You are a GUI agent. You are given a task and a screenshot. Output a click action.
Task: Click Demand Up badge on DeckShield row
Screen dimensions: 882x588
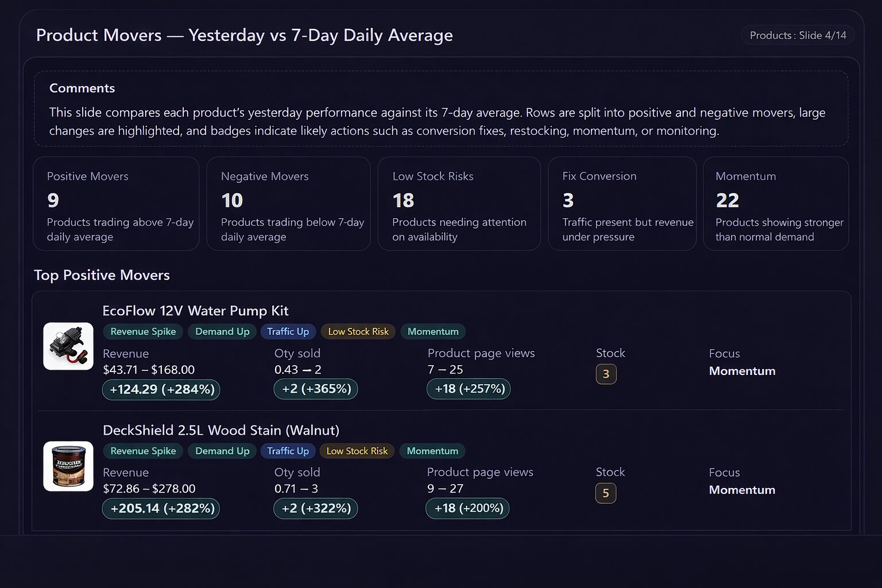coord(222,451)
